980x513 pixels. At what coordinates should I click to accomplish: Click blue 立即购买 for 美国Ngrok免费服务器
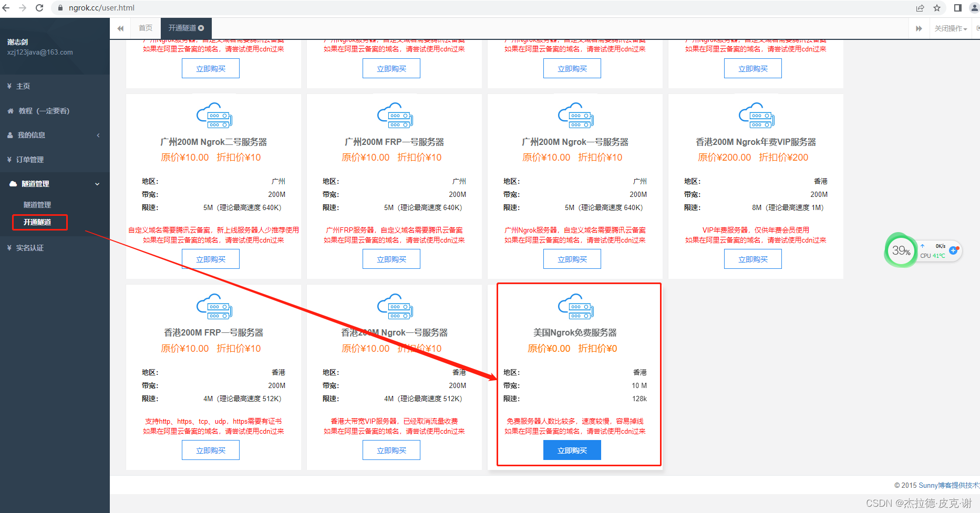(572, 450)
